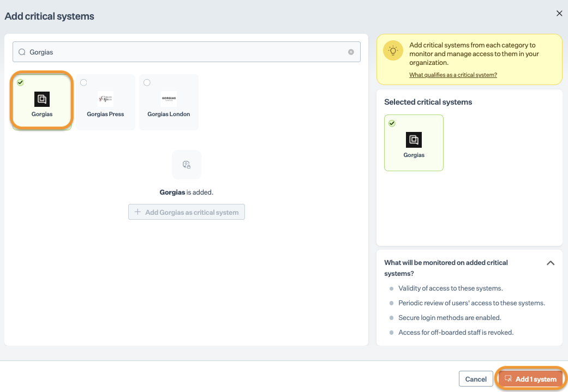Click the Gorgias London card label
568x392 pixels.
(x=169, y=114)
